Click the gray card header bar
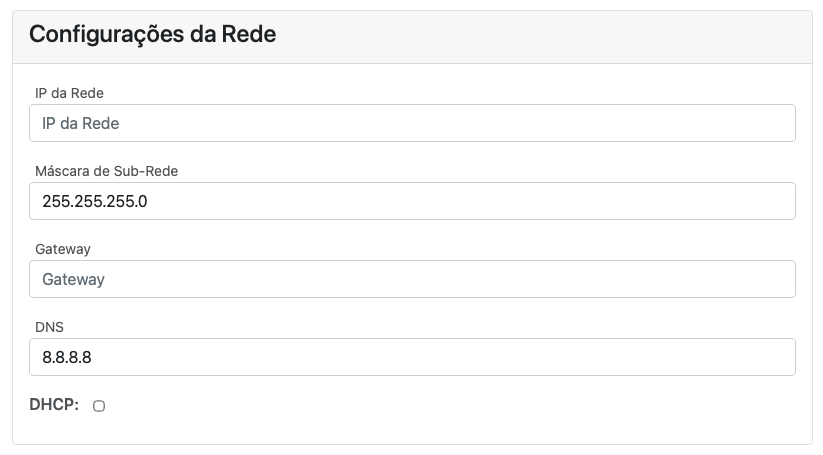 [x=550, y=36]
